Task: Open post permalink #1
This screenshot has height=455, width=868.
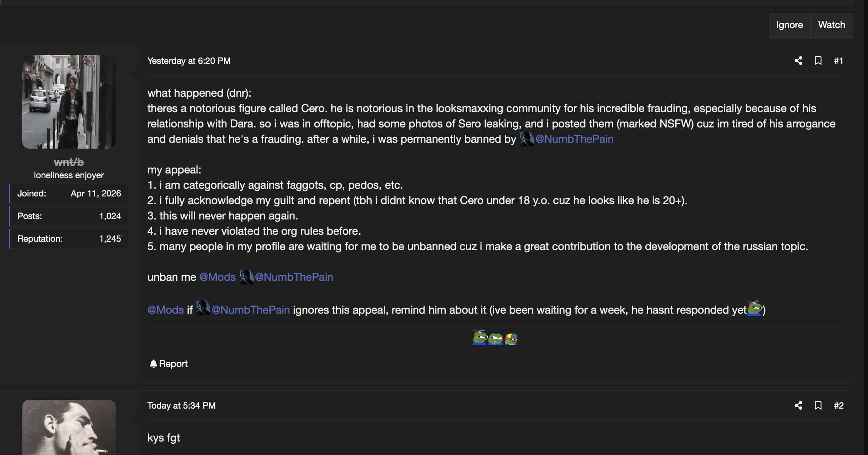Action: [838, 61]
